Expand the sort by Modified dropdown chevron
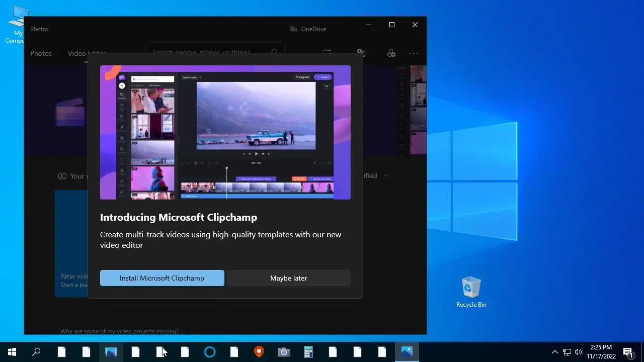The height and width of the screenshot is (362, 644). click(x=386, y=175)
